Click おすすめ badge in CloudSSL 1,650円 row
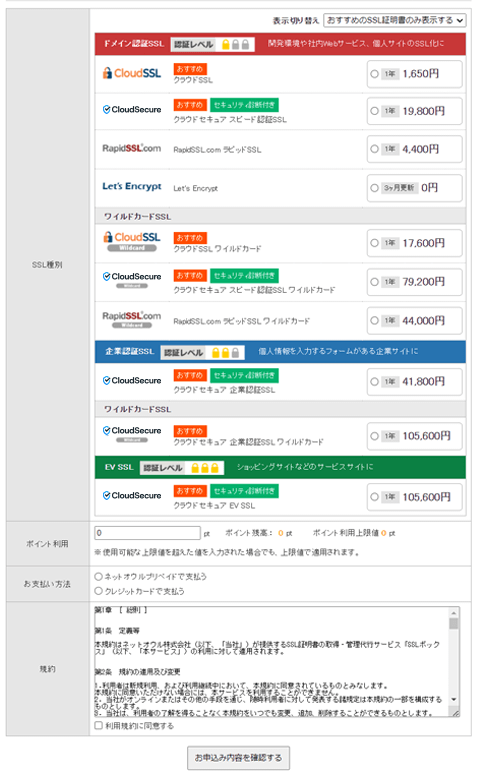Viewport: 480px width, 778px height. 190,69
